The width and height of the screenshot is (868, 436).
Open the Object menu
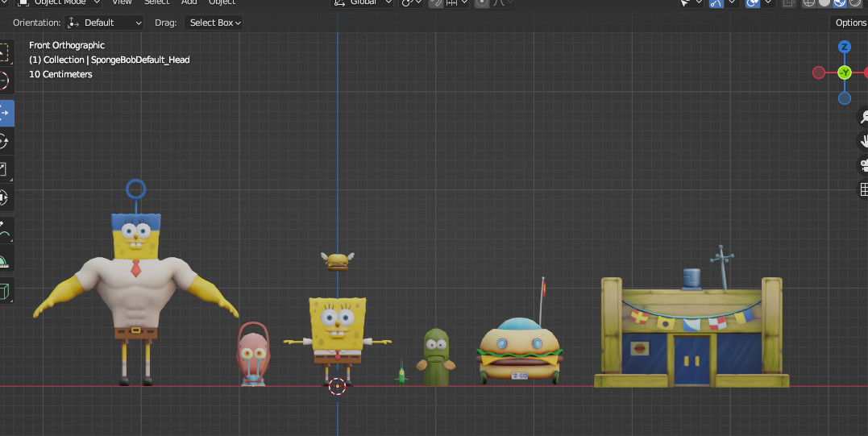point(222,2)
